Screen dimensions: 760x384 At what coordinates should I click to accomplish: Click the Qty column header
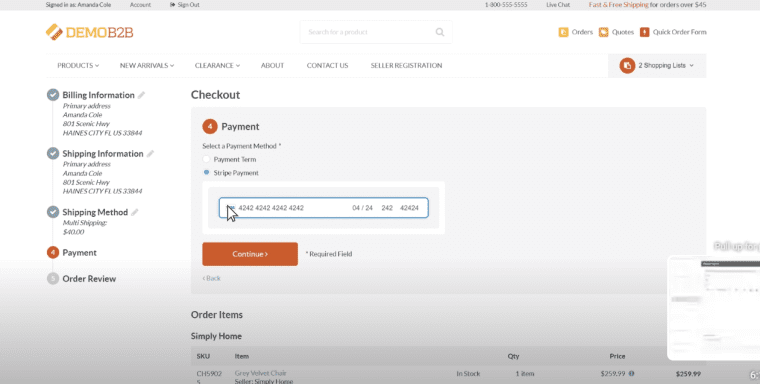[x=513, y=356]
